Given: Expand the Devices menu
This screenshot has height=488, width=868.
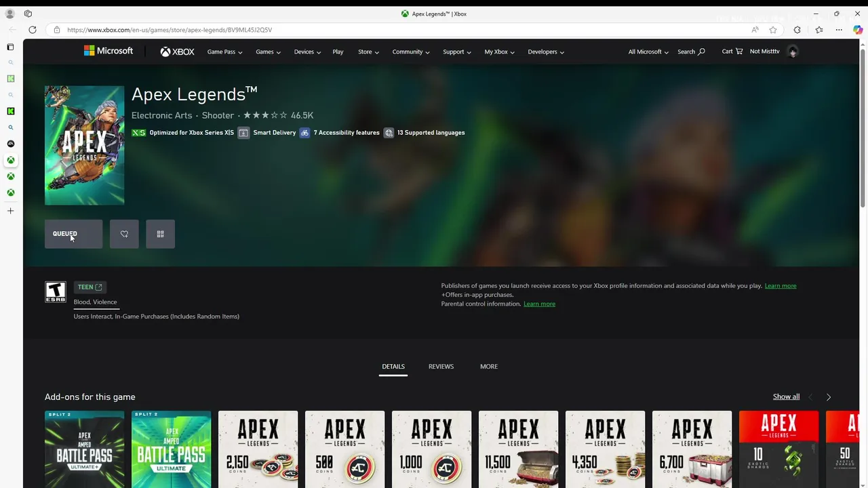Looking at the screenshot, I should coord(307,52).
